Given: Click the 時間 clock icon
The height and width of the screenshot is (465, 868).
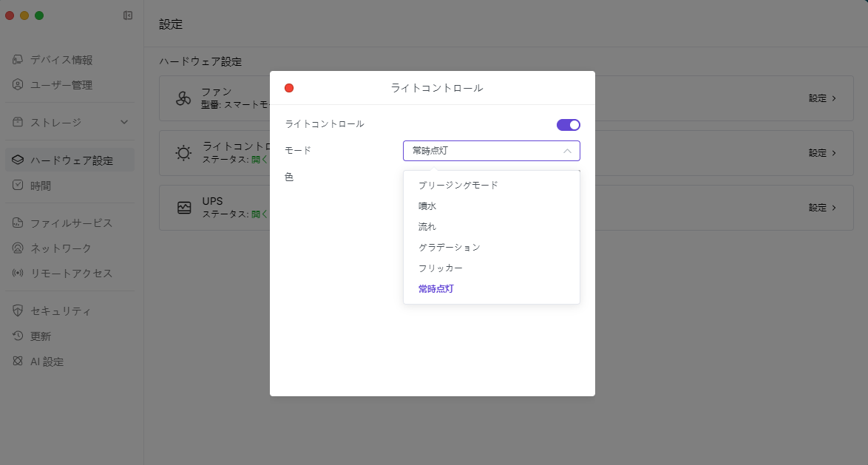Looking at the screenshot, I should pos(18,186).
